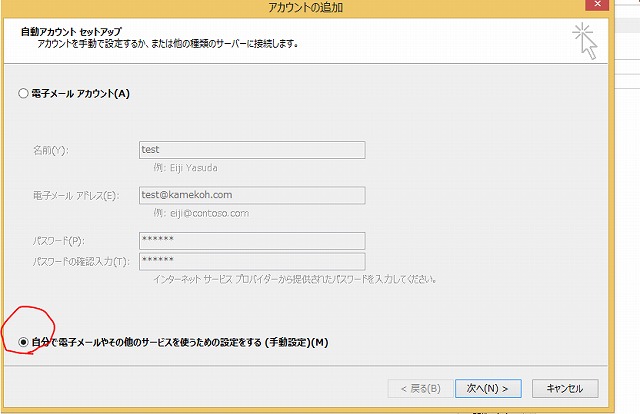The width and height of the screenshot is (640, 414).
Task: Click the パスワードの確認入力(T) confirm field
Action: pyautogui.click(x=252, y=262)
